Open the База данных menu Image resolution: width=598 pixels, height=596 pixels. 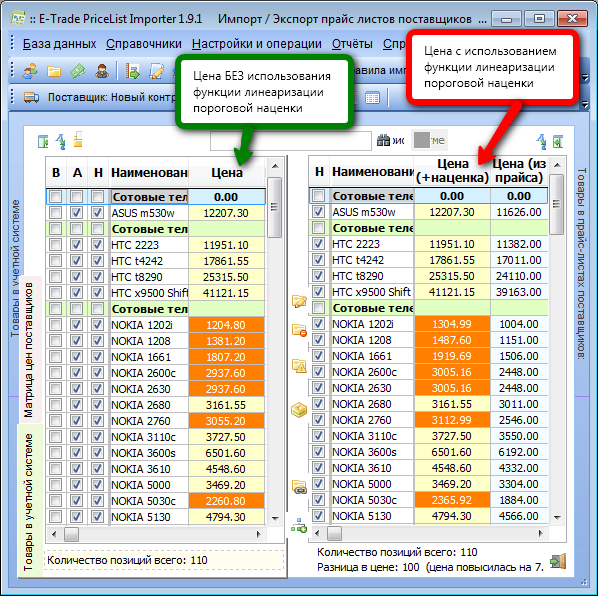click(59, 44)
